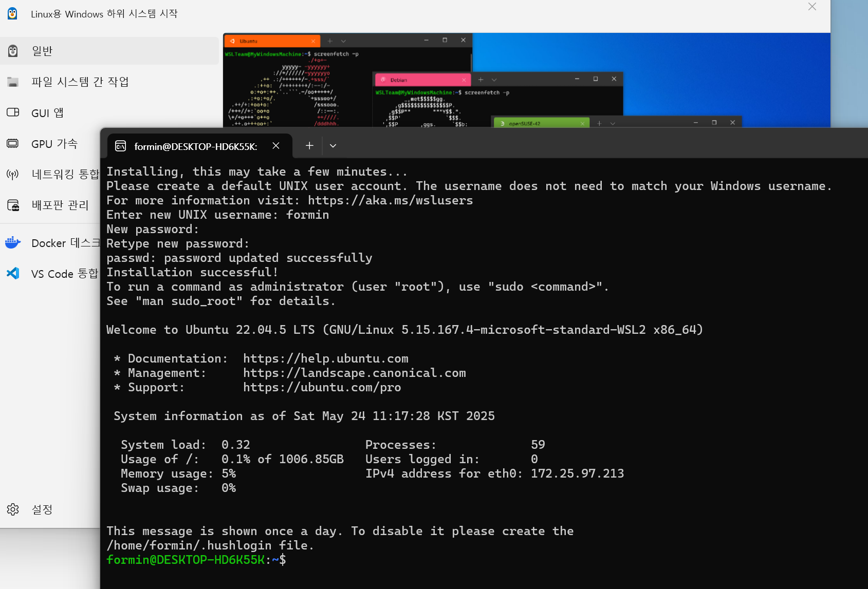Click the GUI 앱 window icon

pyautogui.click(x=13, y=112)
